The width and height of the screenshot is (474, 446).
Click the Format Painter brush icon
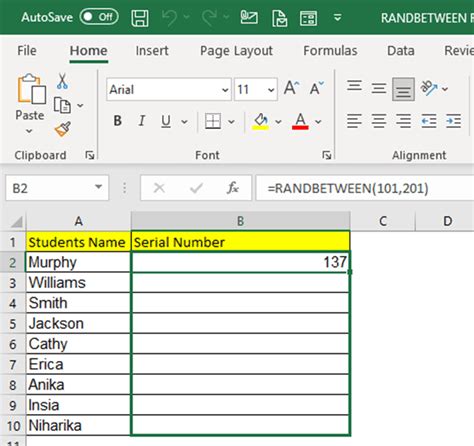(63, 129)
